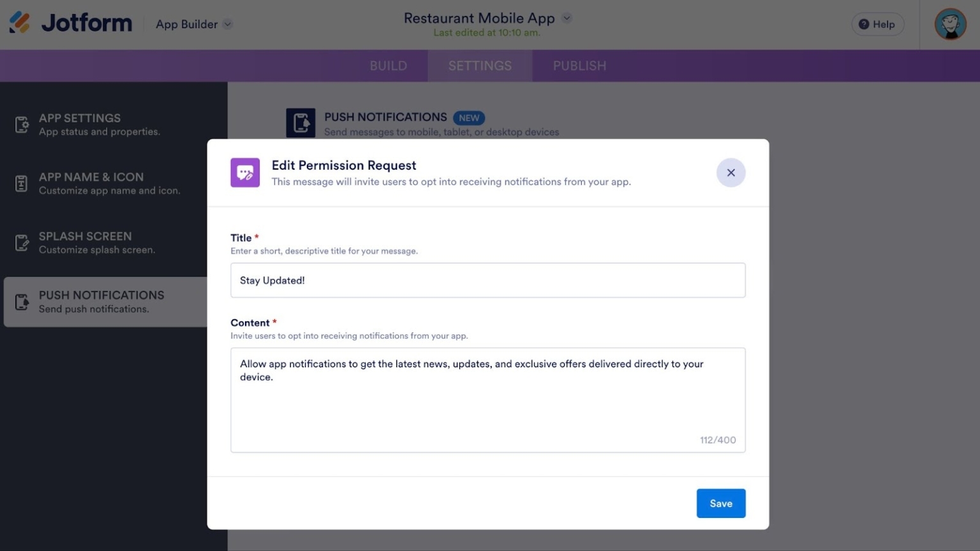Open the PUBLISH tab

click(x=579, y=66)
